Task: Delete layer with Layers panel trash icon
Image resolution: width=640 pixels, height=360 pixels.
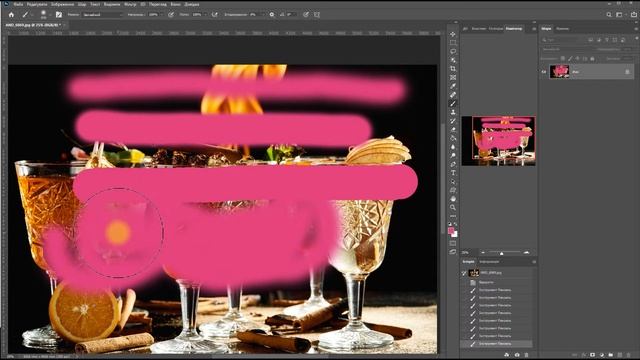Action: coord(629,355)
